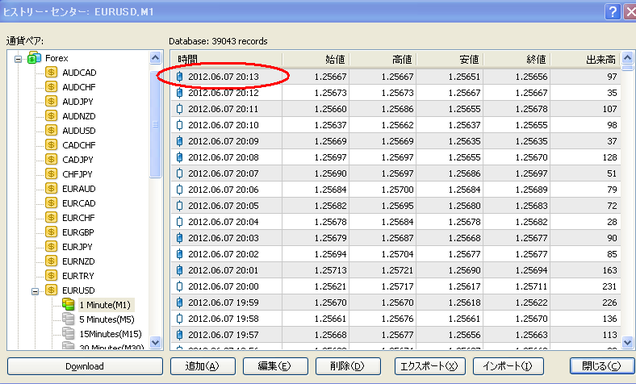636x384 pixels.
Task: Select the record 2012.06.07 19:57
Action: pos(396,335)
